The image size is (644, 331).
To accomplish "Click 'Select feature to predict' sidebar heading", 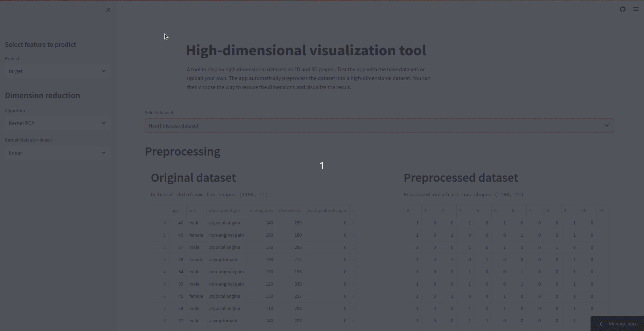I will [x=40, y=44].
